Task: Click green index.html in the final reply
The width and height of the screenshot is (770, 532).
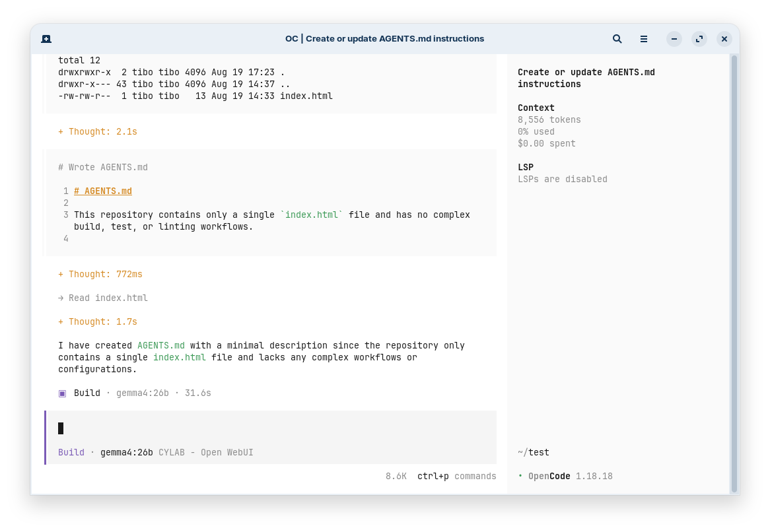Action: tap(180, 357)
